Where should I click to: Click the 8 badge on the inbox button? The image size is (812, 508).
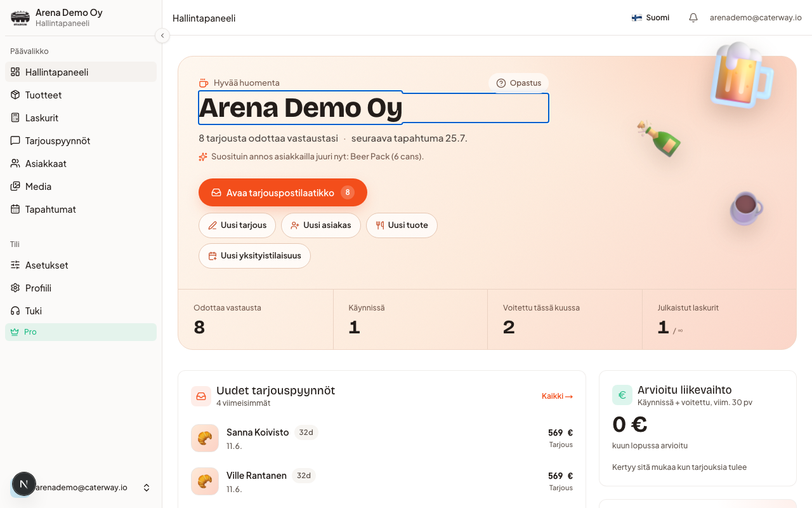[348, 192]
